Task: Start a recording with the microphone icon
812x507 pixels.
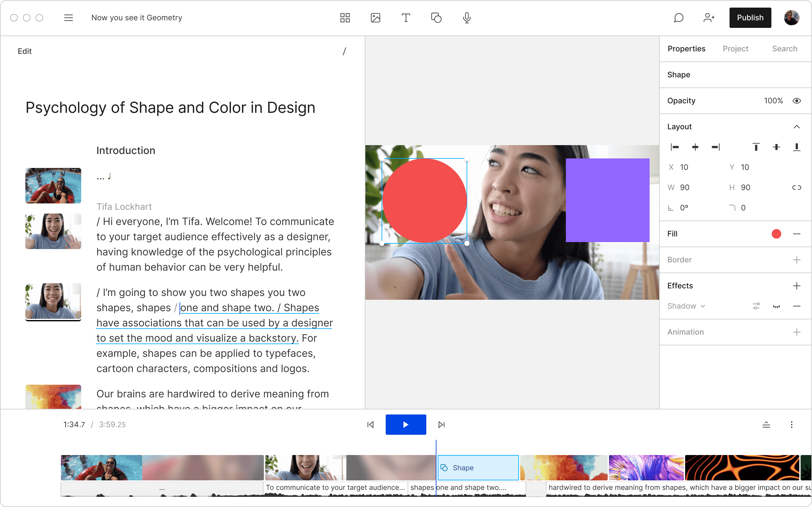Action: click(x=466, y=18)
